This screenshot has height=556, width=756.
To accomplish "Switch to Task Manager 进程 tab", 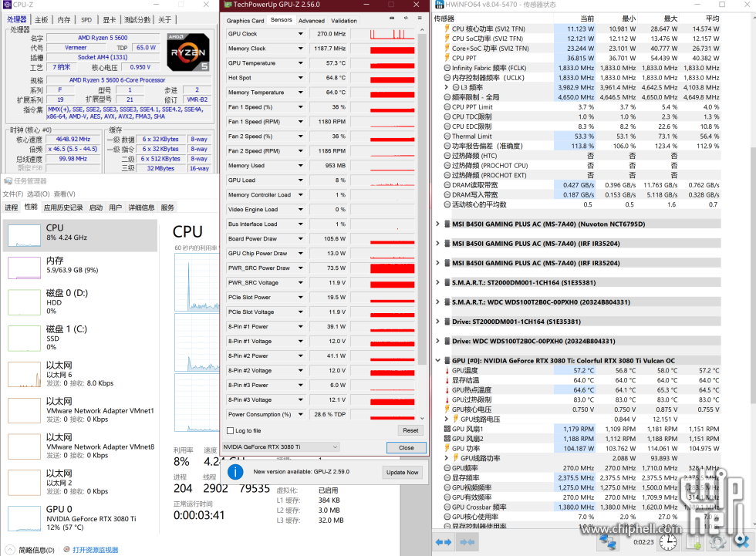I will pyautogui.click(x=11, y=207).
